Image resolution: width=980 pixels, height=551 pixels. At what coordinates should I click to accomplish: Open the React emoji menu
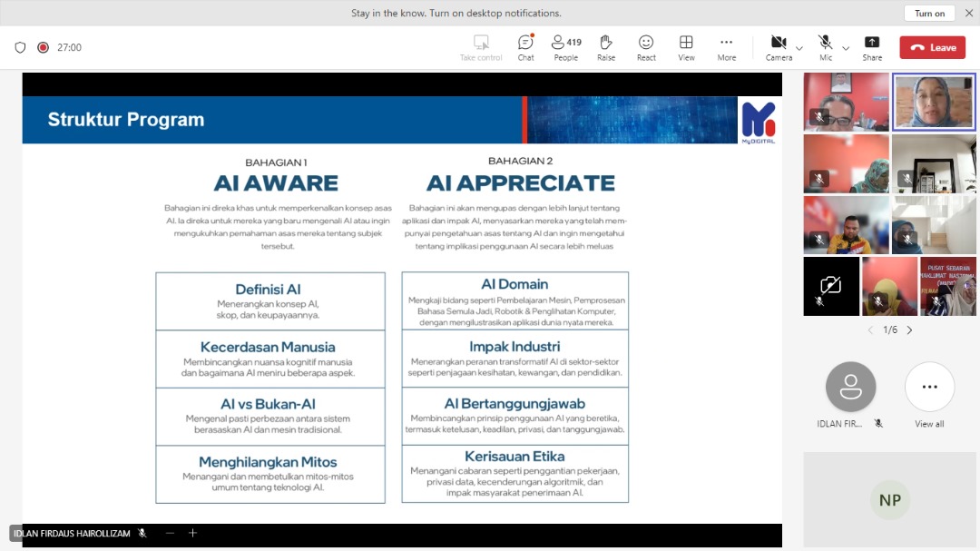pyautogui.click(x=646, y=47)
